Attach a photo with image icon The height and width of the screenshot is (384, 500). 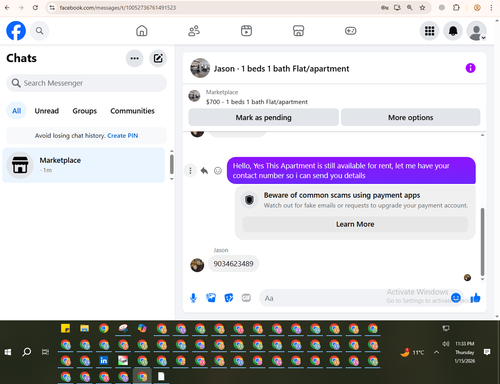point(211,298)
